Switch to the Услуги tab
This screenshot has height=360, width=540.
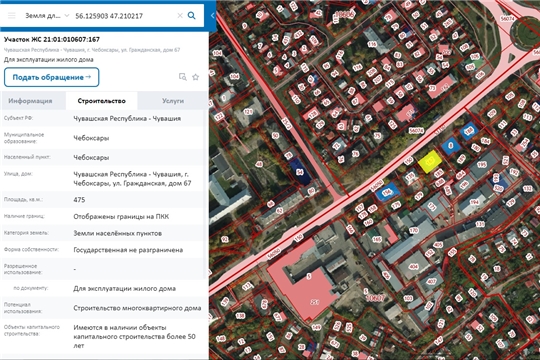coord(173,101)
